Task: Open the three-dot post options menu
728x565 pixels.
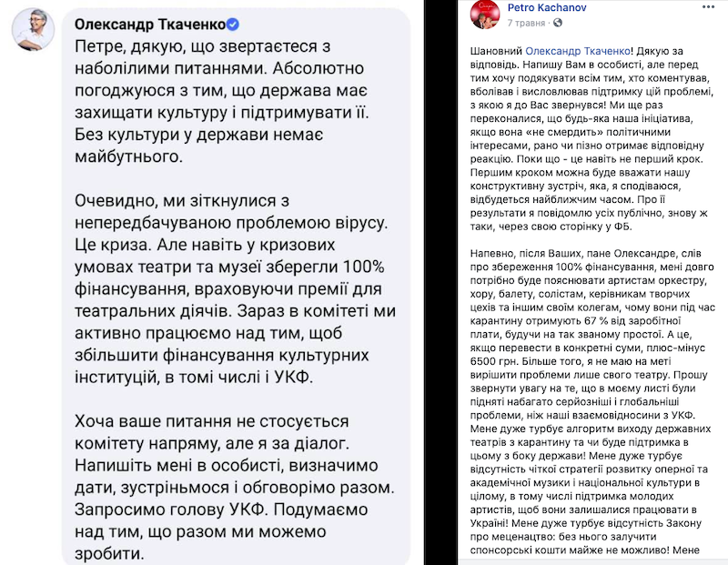Action: click(708, 7)
